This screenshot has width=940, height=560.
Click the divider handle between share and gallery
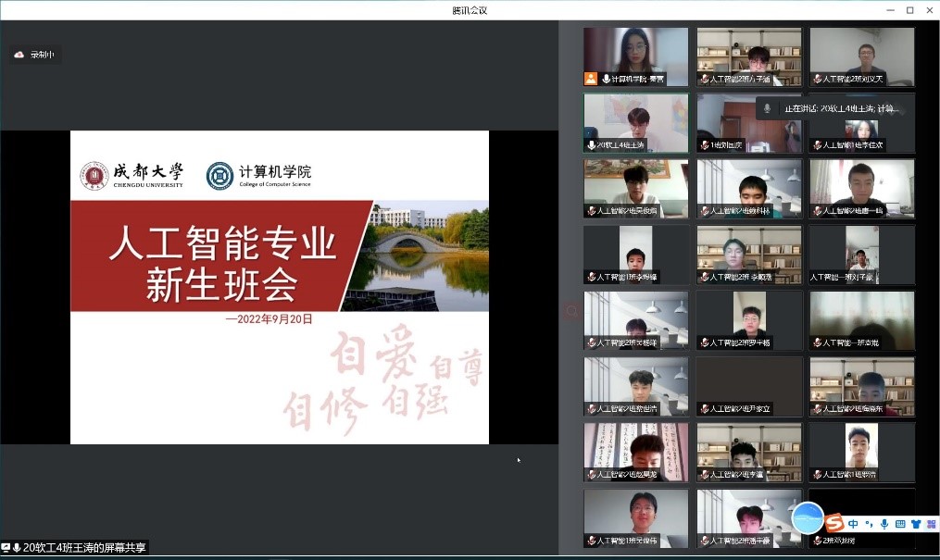[x=570, y=313]
